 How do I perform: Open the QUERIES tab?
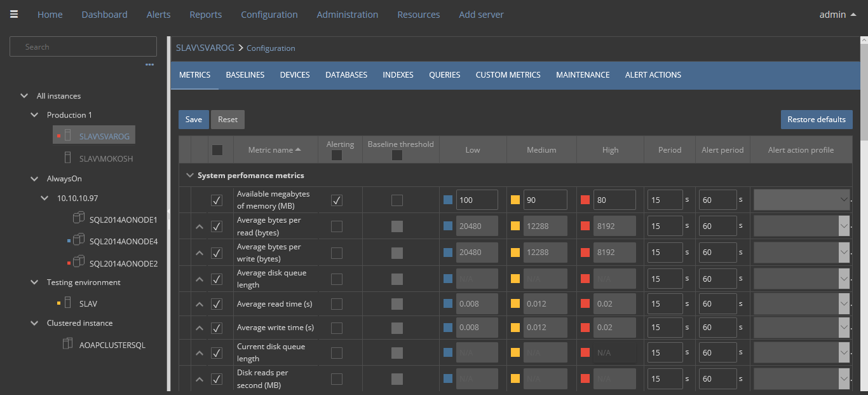coord(444,74)
